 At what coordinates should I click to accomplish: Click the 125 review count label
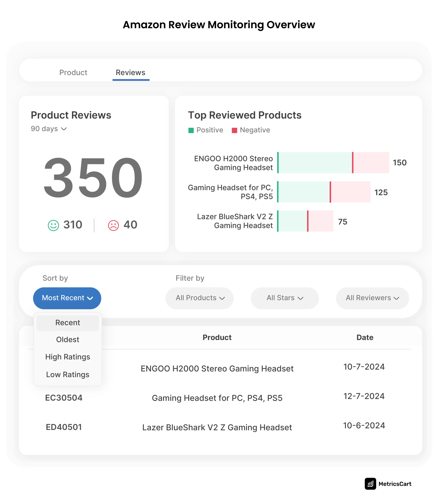[381, 193]
